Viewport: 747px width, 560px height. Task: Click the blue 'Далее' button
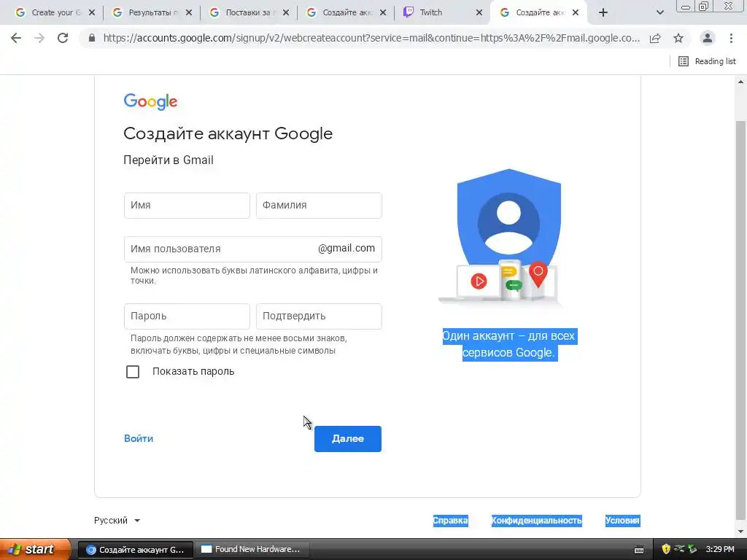348,438
